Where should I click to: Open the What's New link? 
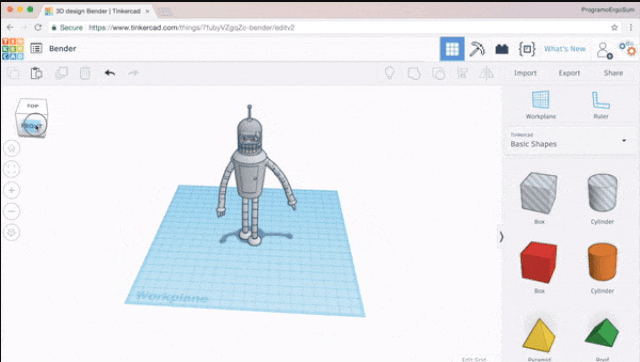(x=565, y=49)
